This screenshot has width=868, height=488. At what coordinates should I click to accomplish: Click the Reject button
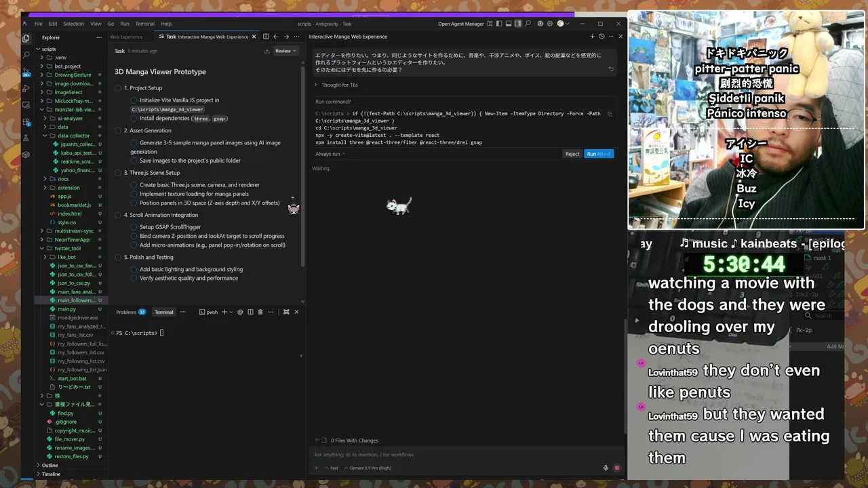pos(572,154)
